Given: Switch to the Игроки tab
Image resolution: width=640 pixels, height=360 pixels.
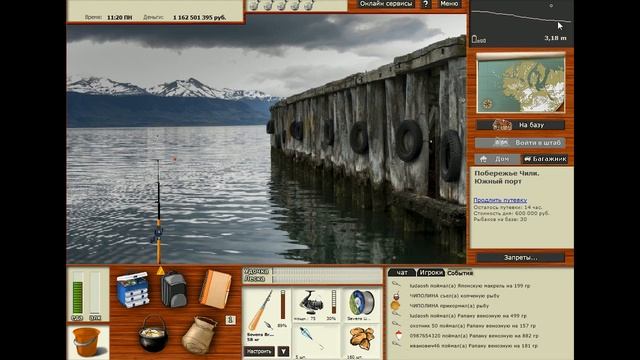Looking at the screenshot, I should 431,273.
